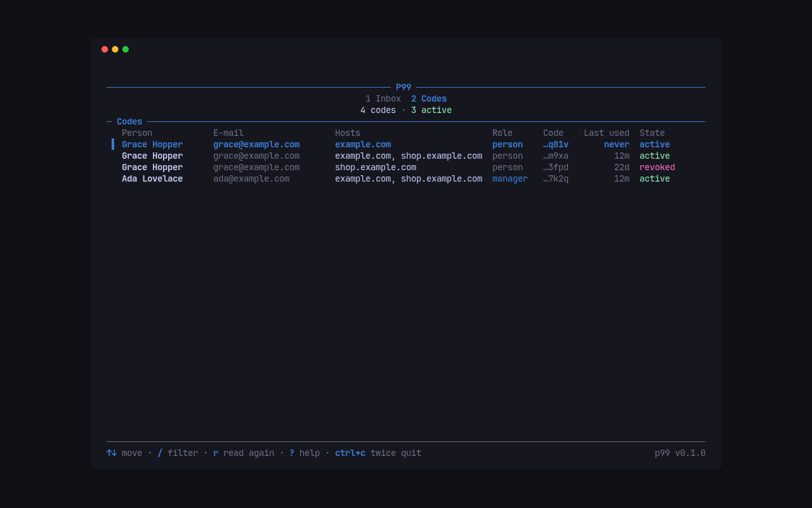Click the code …3fpd
This screenshot has height=508, width=812.
(556, 168)
